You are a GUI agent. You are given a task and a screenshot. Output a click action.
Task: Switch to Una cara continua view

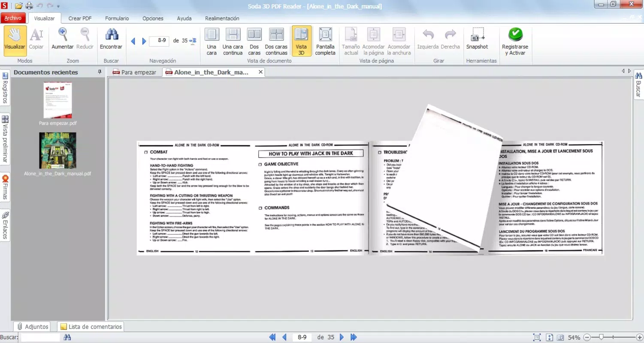tap(233, 41)
